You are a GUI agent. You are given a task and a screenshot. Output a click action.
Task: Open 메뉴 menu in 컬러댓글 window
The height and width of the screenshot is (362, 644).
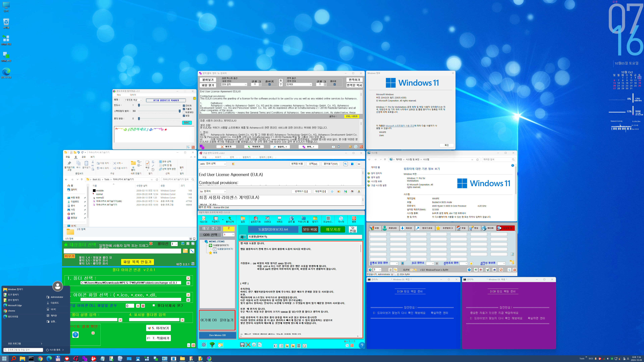(x=119, y=95)
